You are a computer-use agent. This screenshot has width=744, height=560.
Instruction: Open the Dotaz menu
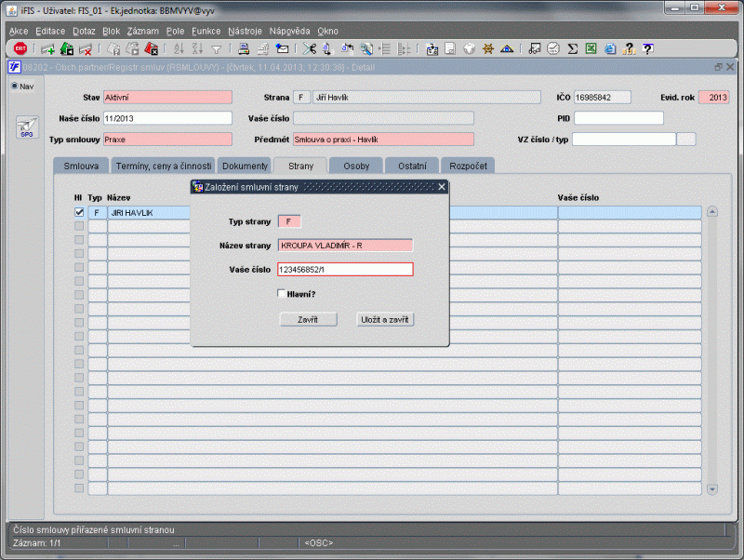84,31
